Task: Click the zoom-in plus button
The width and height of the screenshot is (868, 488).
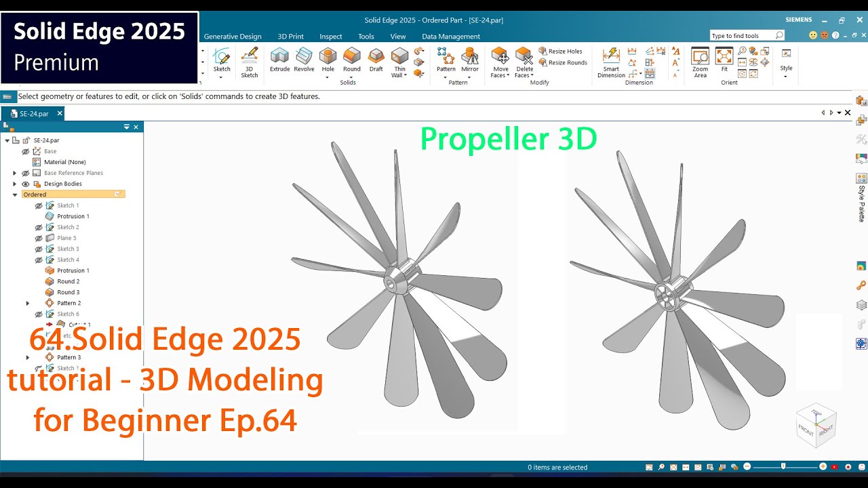Action: click(823, 467)
